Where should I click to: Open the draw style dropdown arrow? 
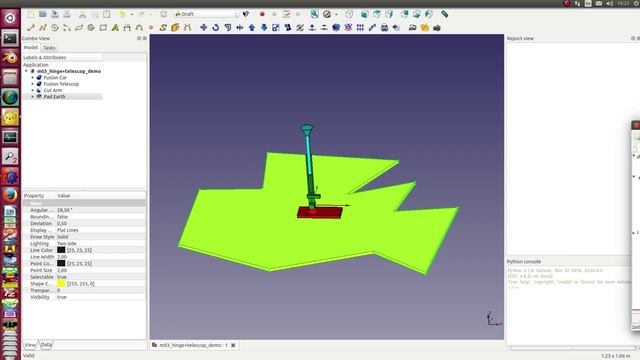[336, 14]
